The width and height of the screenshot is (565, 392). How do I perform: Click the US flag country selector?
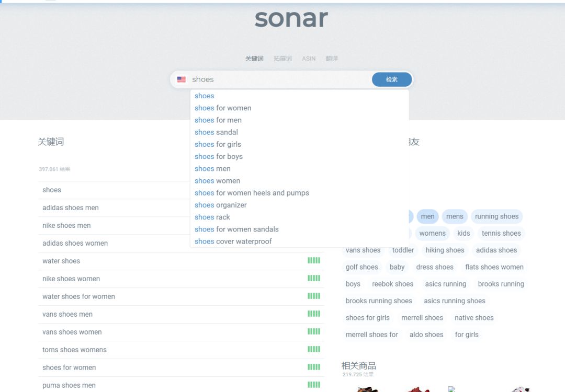click(182, 79)
